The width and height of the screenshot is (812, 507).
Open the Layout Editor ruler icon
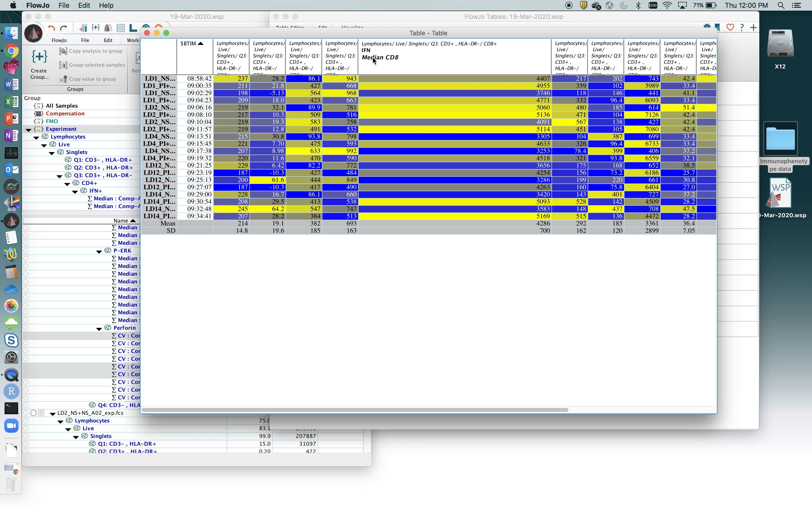[x=133, y=28]
